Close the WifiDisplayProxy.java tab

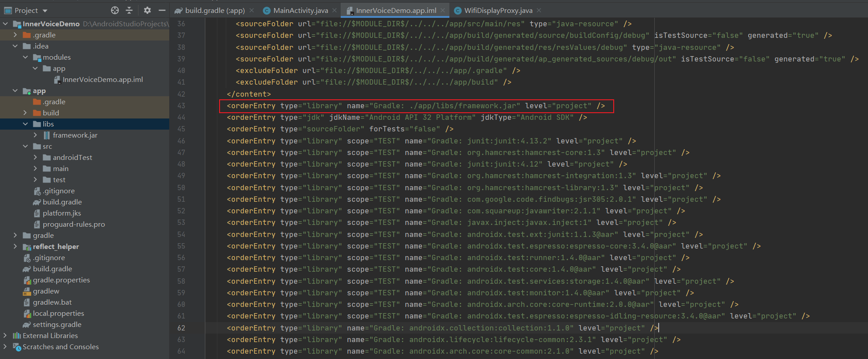tap(539, 10)
